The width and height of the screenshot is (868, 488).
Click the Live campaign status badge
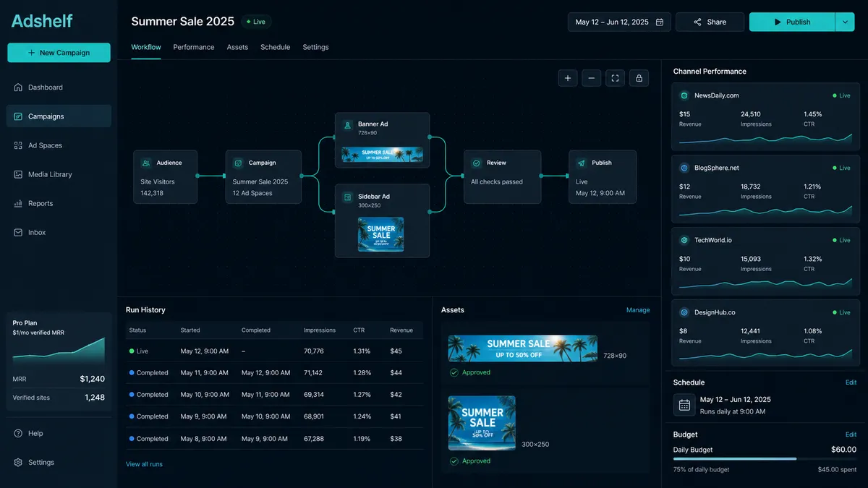tap(255, 22)
